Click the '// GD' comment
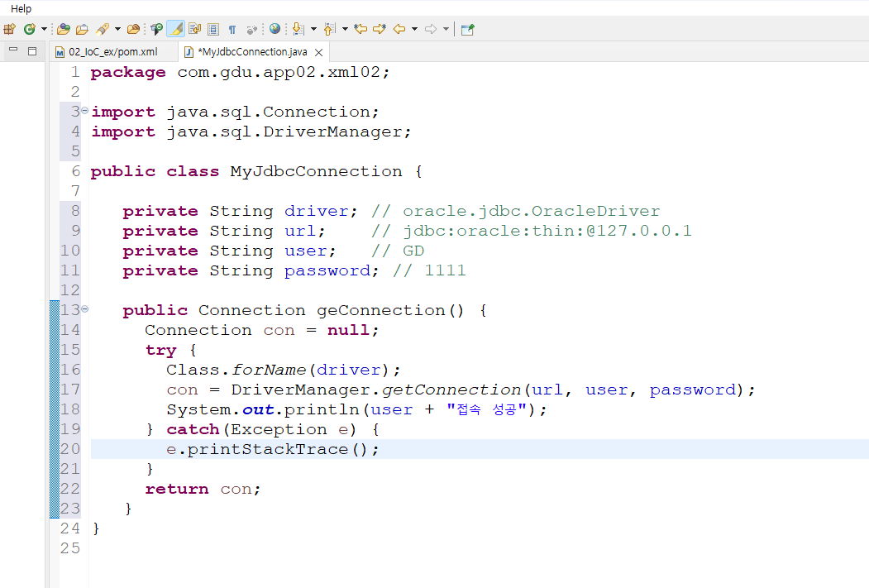The height and width of the screenshot is (588, 869). (x=398, y=251)
